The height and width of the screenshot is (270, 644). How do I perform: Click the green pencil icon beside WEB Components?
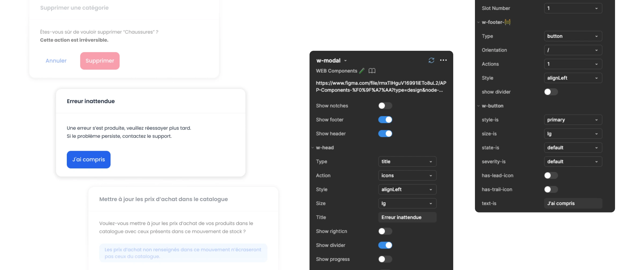[x=362, y=71]
